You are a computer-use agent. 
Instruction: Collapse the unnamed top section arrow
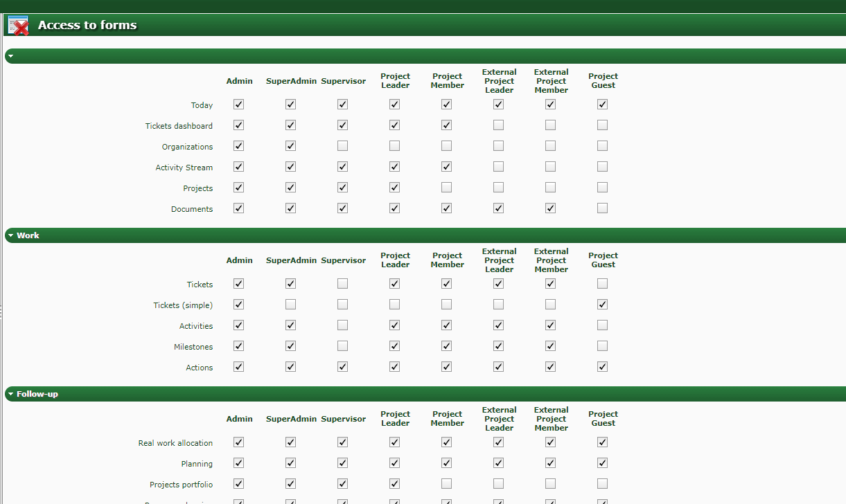pyautogui.click(x=10, y=56)
